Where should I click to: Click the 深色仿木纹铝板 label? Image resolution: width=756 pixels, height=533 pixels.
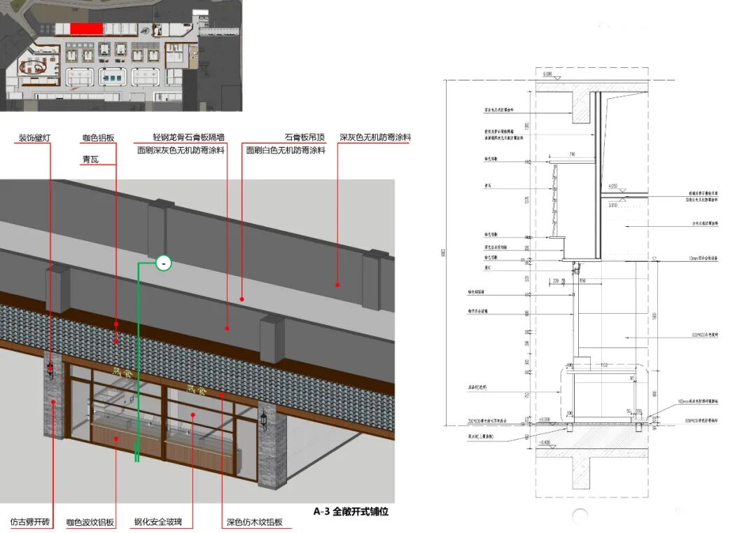point(254,522)
